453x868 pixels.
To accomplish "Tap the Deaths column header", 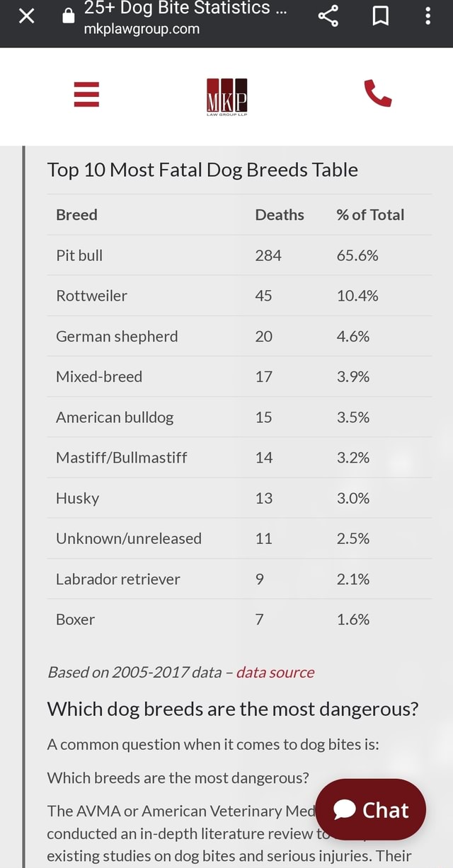I will (x=280, y=215).
